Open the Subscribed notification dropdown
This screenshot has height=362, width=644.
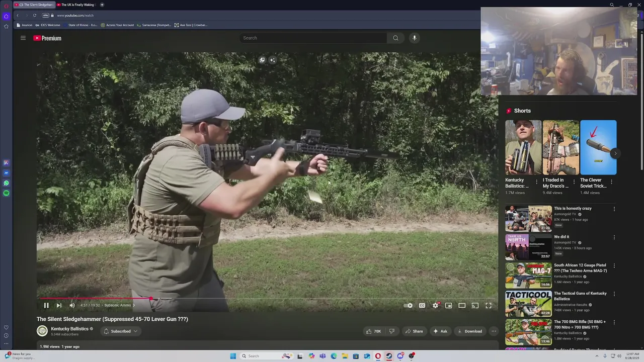tap(120, 331)
